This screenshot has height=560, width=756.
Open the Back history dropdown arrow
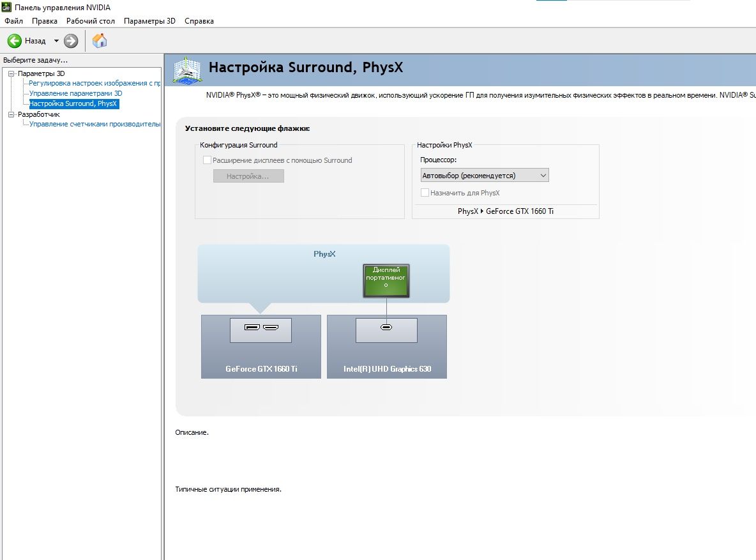(56, 41)
